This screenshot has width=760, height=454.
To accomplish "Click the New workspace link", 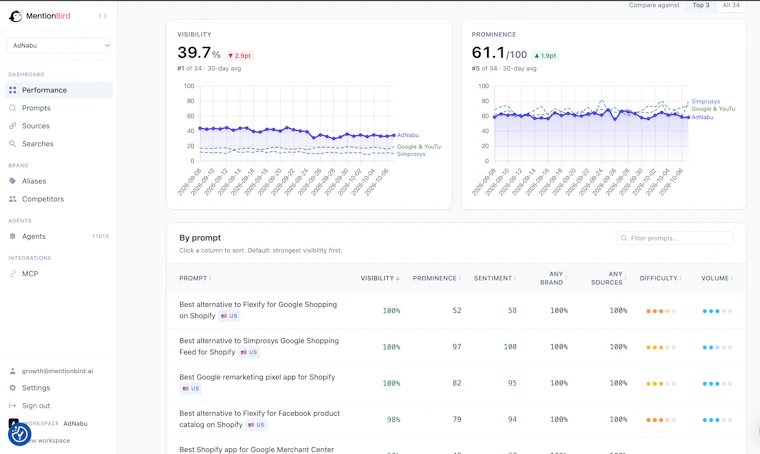I will point(48,440).
